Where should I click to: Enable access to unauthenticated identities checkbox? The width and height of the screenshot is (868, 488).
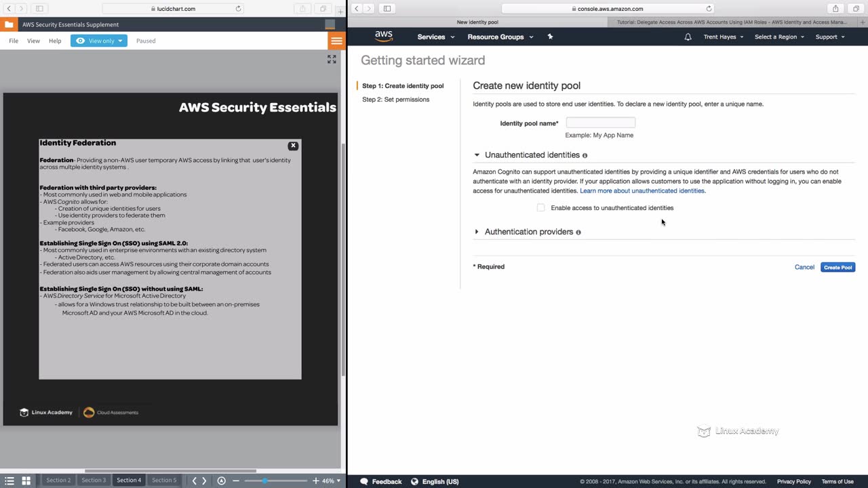point(540,208)
